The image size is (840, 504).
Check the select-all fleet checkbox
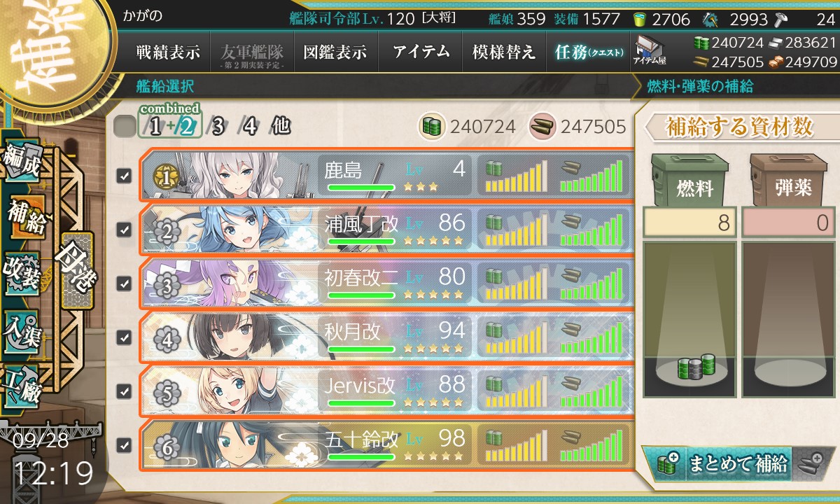(125, 127)
